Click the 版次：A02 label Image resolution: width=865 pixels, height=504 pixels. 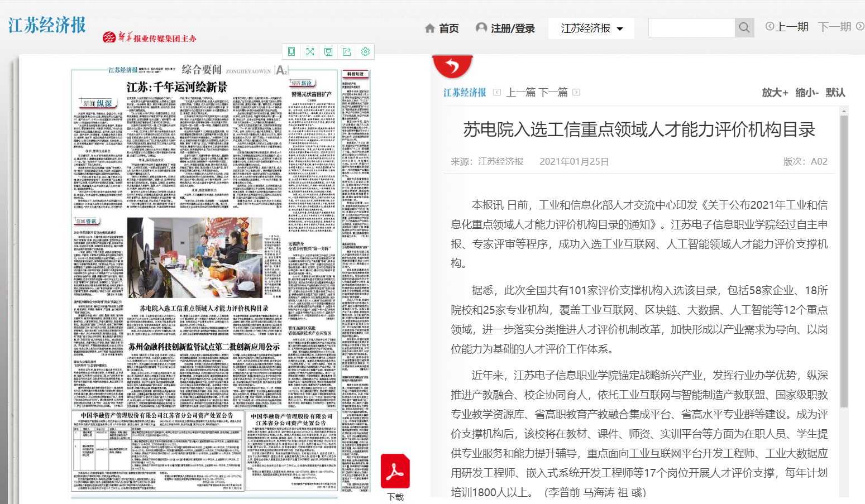pyautogui.click(x=805, y=161)
